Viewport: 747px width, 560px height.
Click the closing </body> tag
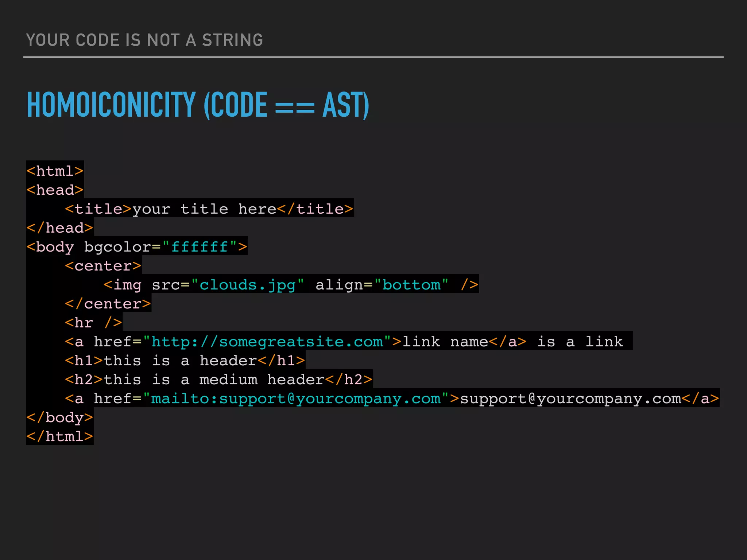60,418
